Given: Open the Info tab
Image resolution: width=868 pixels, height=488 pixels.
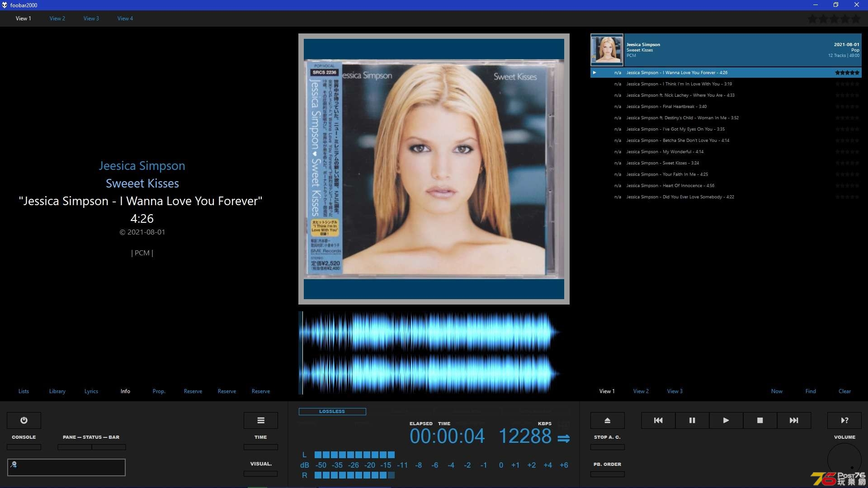Looking at the screenshot, I should (125, 391).
